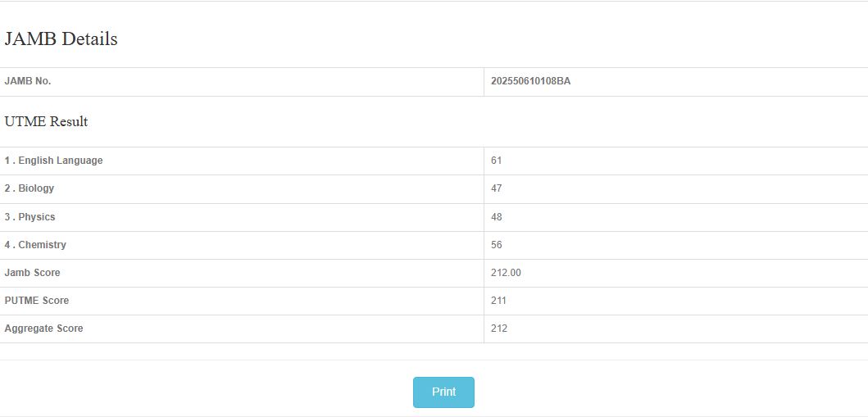Click the Physics score 48
Viewport: 868px width, 417px height.
[x=496, y=217]
